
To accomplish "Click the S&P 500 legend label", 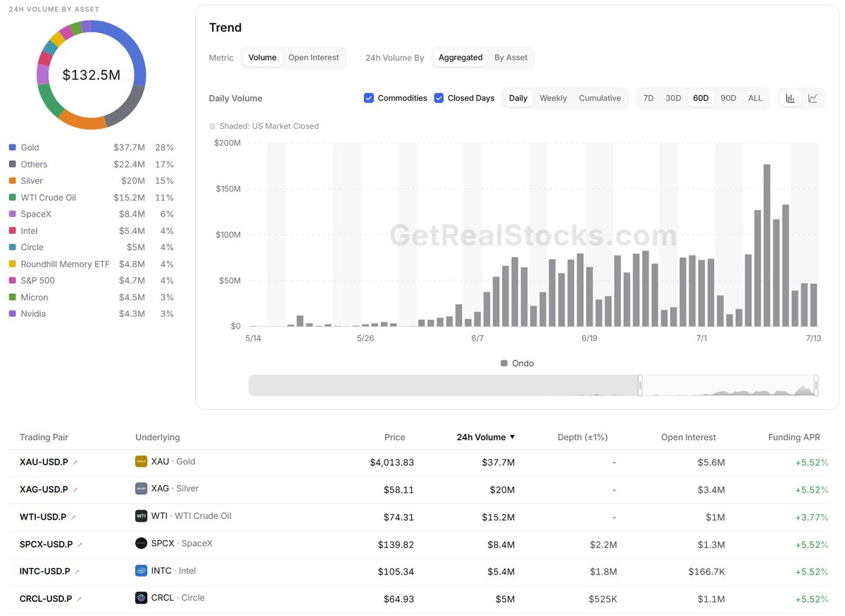I will (37, 281).
